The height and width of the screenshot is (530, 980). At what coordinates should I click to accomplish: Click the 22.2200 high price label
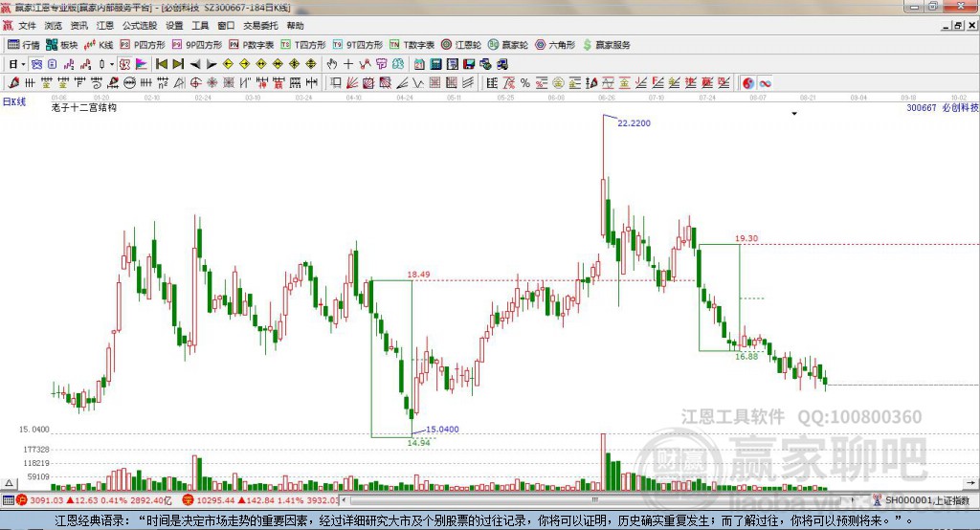(634, 123)
